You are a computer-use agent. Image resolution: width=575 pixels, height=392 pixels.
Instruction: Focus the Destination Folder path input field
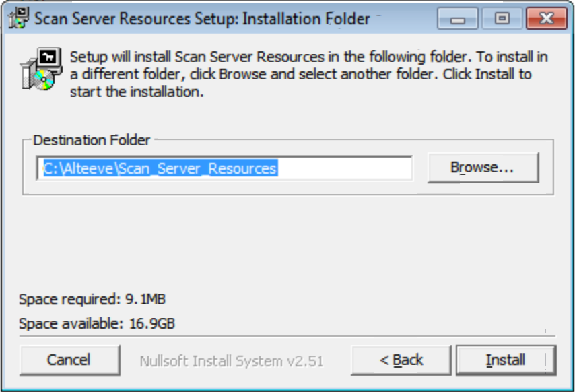coord(224,168)
